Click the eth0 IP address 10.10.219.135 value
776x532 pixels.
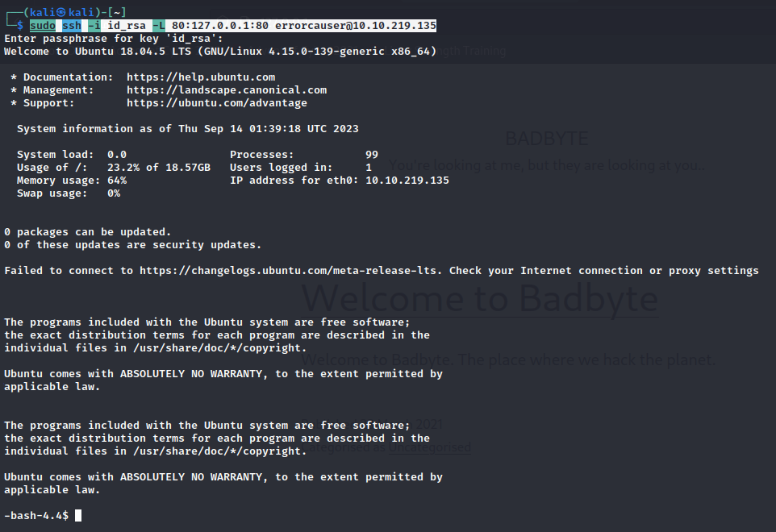[407, 181]
